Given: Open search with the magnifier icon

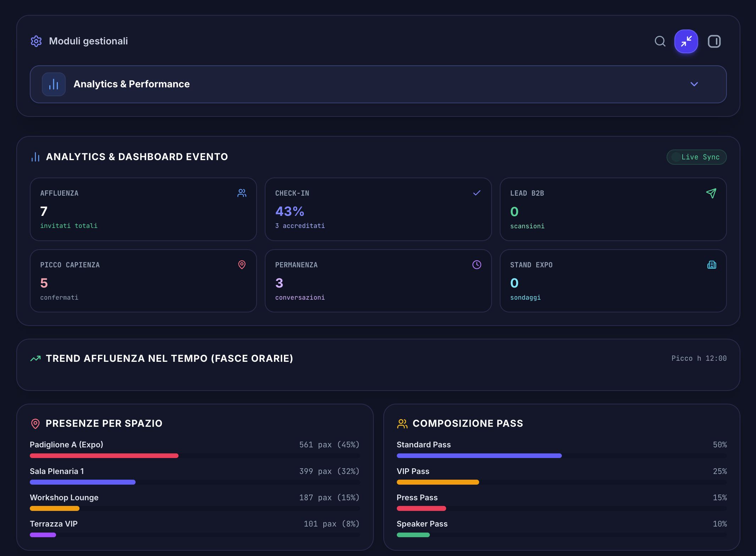Looking at the screenshot, I should (x=660, y=41).
